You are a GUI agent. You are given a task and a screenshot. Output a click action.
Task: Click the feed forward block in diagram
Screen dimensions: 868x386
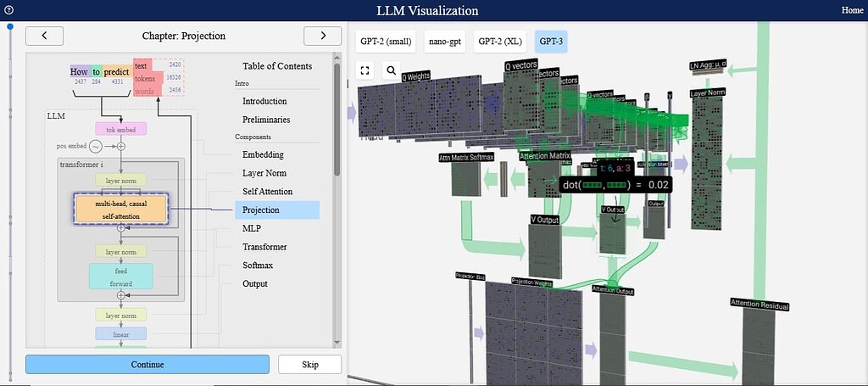120,277
